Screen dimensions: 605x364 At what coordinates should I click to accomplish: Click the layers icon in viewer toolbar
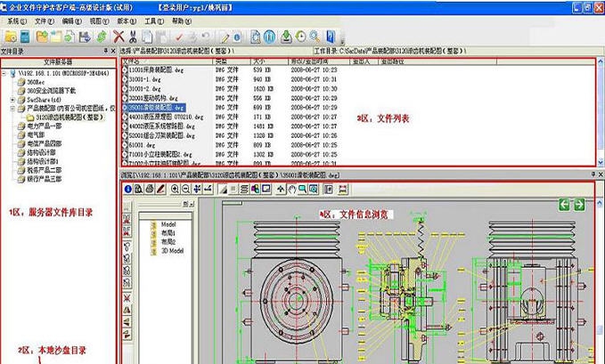coord(244,189)
